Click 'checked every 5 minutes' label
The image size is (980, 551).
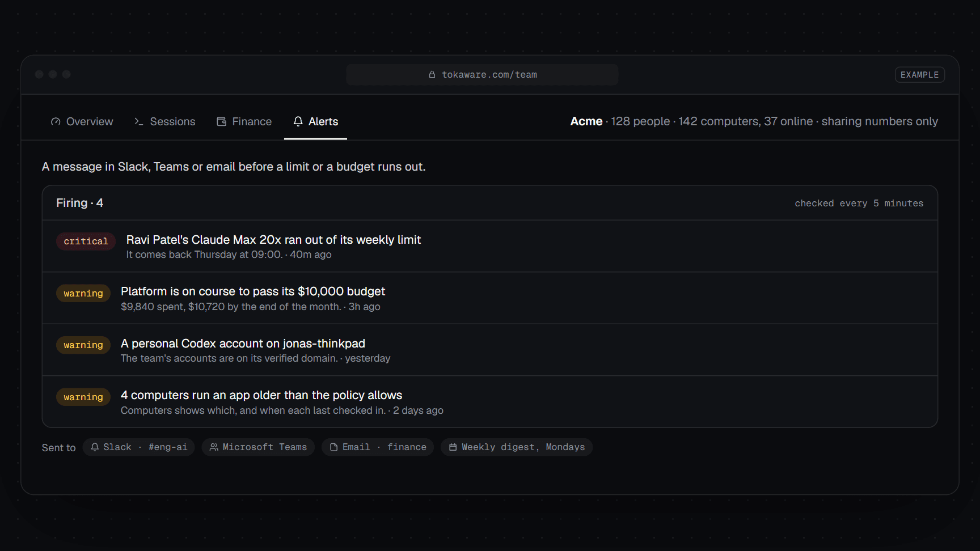[x=859, y=204]
